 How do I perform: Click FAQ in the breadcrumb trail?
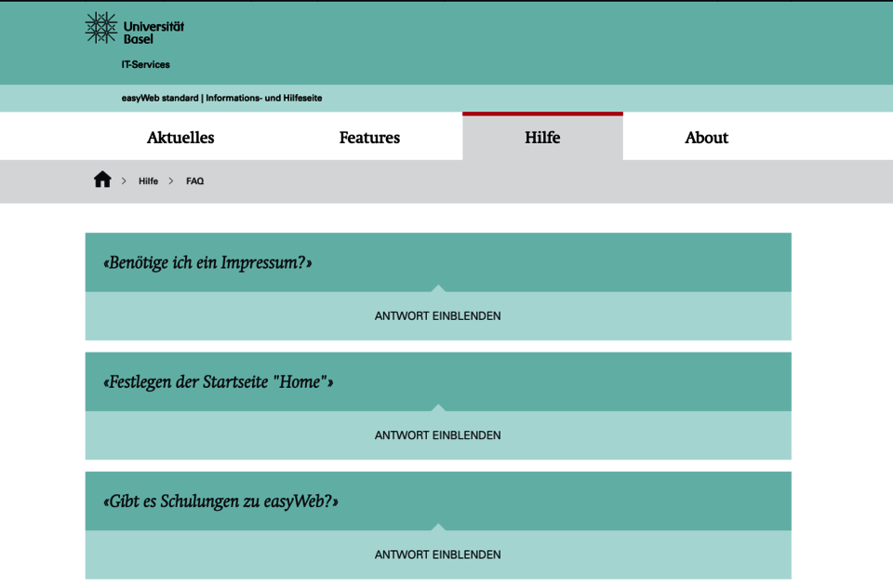coord(194,181)
